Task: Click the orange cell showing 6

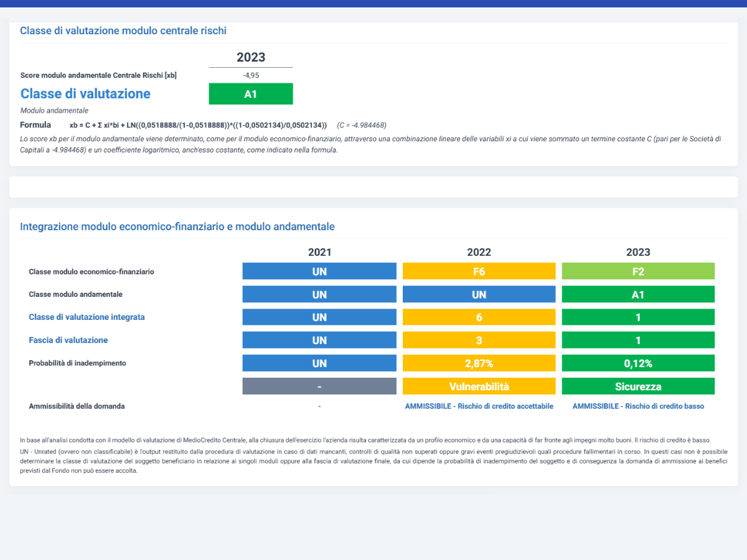Action: (x=479, y=317)
